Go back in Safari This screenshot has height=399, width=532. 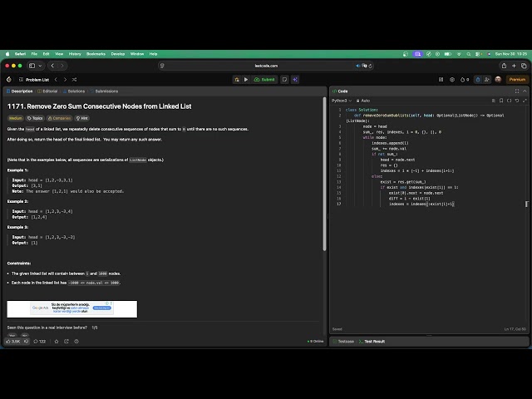click(x=52, y=66)
